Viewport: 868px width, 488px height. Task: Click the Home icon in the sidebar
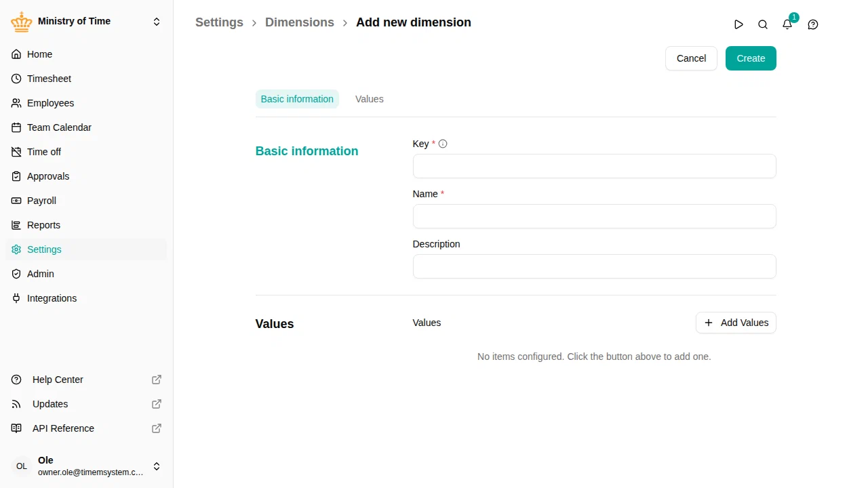click(x=16, y=54)
